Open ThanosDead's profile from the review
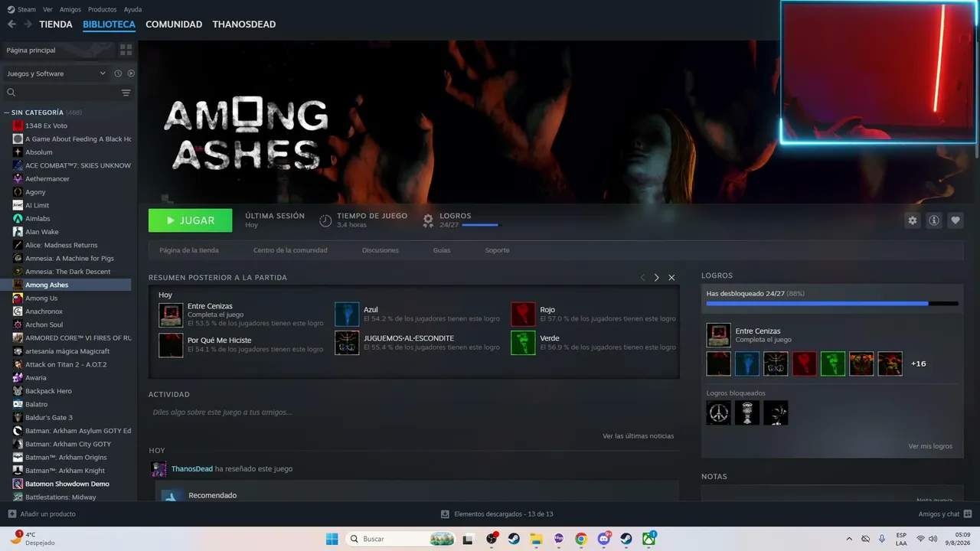The height and width of the screenshot is (551, 980). [x=192, y=469]
